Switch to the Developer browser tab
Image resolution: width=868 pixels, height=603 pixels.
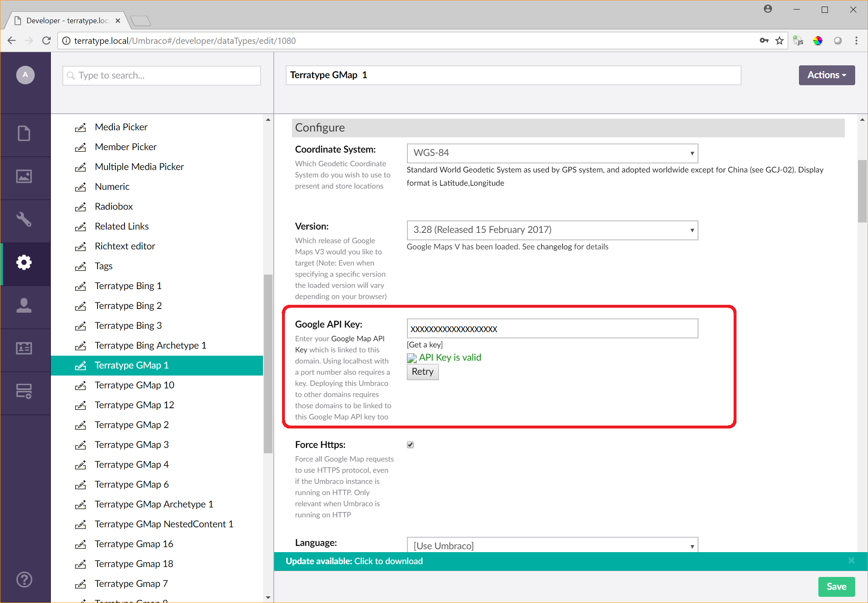tap(67, 20)
